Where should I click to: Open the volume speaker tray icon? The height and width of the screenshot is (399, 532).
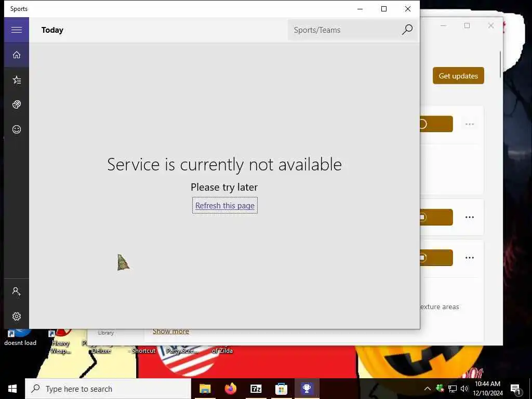(x=464, y=389)
